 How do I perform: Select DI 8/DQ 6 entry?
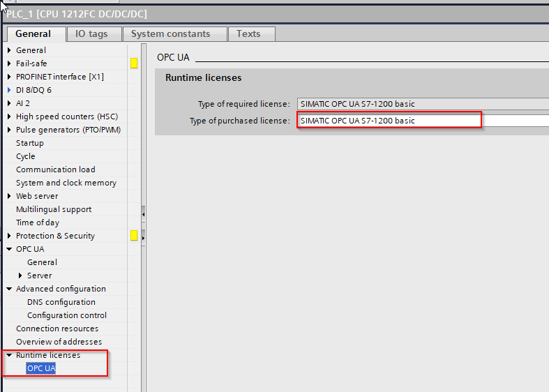click(33, 90)
